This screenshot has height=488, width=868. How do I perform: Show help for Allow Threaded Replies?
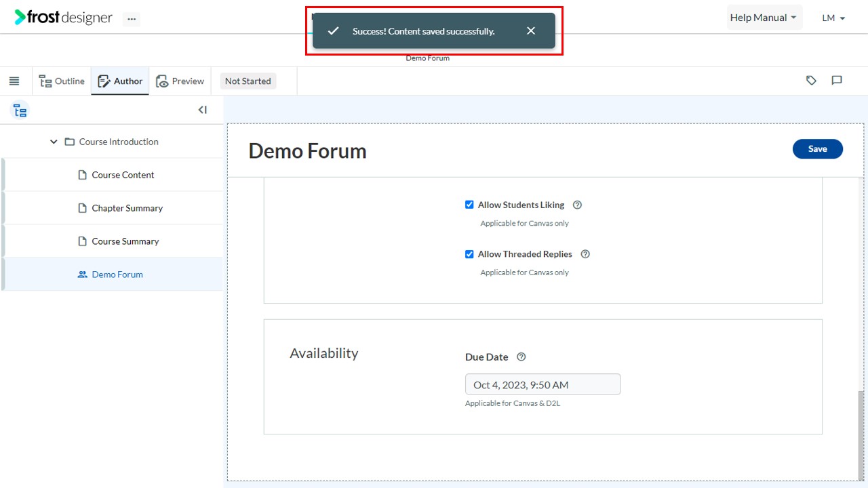point(585,254)
